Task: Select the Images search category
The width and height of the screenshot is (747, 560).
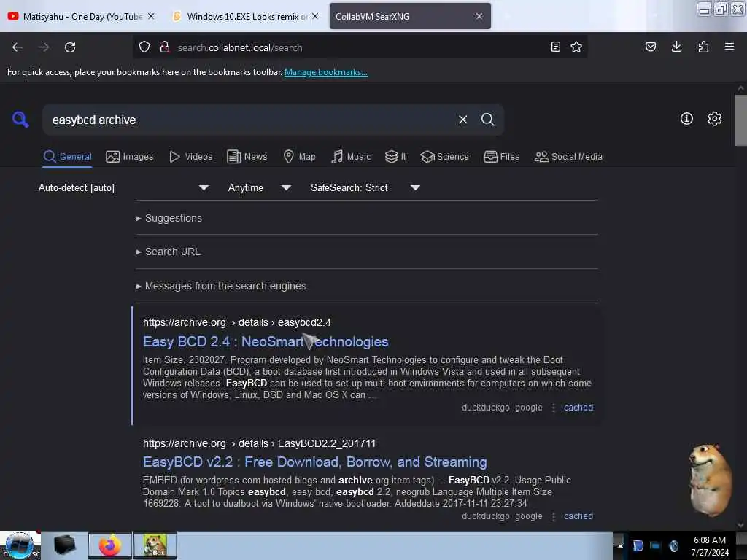Action: (x=130, y=157)
